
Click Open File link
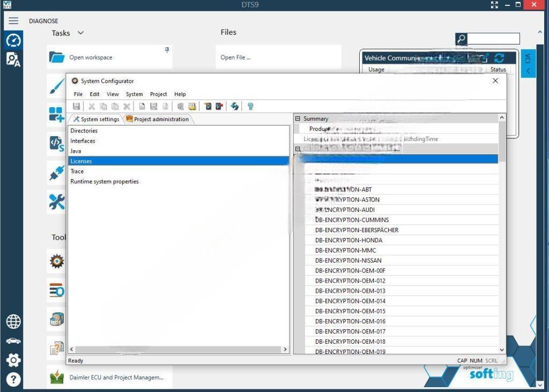pyautogui.click(x=235, y=57)
